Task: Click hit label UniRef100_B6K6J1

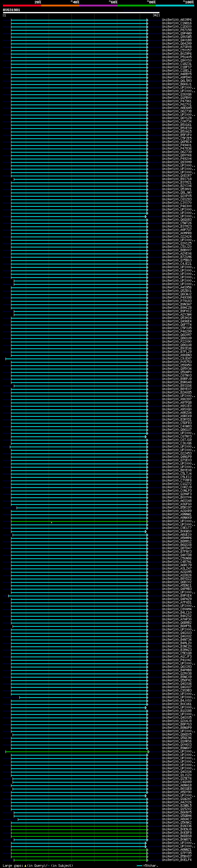Action: (177, 84)
